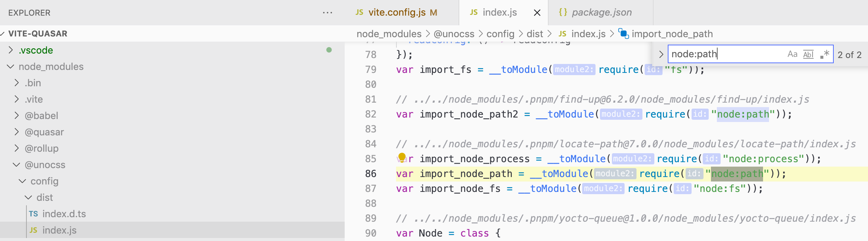Screen dimensions: 868x241
Task: Expand Replace toggle arrow in find widget
Action: pyautogui.click(x=661, y=54)
